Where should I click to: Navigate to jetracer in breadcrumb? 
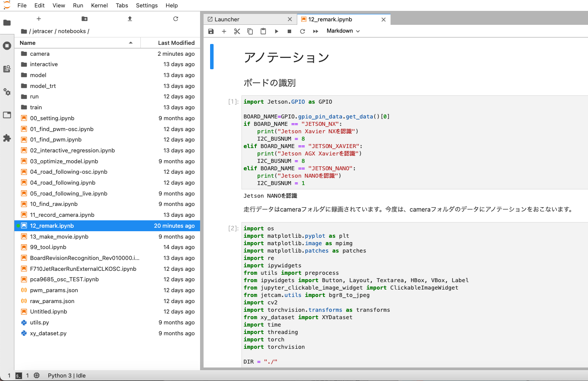click(x=43, y=31)
